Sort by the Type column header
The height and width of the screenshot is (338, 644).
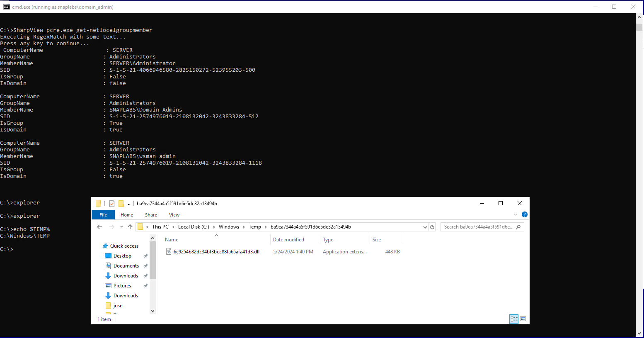pyautogui.click(x=328, y=240)
